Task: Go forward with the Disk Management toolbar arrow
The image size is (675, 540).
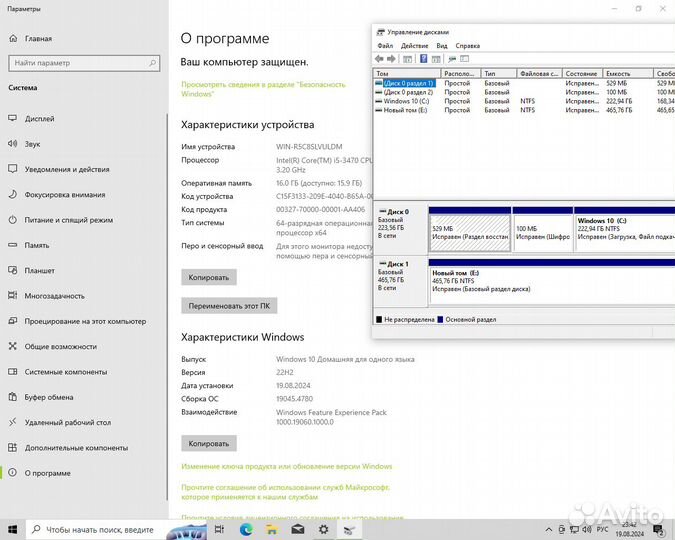Action: pos(391,59)
